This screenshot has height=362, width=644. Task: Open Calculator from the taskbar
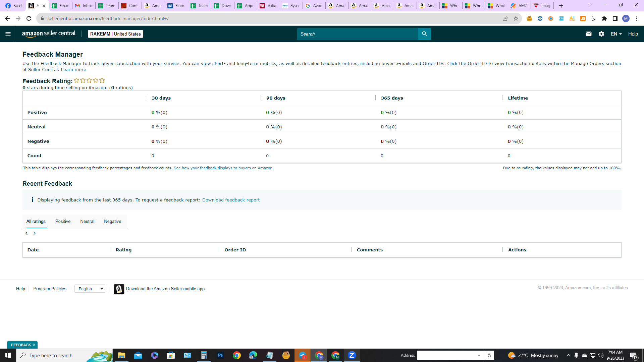point(204,355)
